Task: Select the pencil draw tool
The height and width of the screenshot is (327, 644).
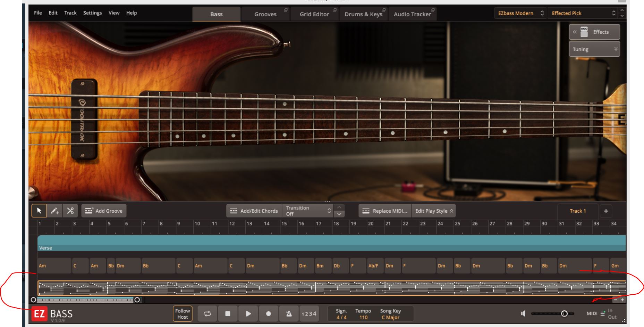Action: point(54,211)
